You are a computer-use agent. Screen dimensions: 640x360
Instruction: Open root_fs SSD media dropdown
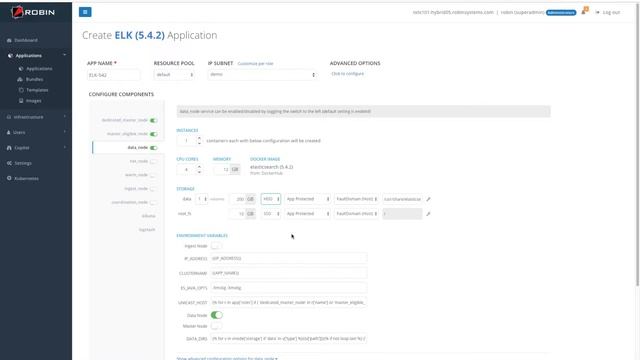pos(271,214)
